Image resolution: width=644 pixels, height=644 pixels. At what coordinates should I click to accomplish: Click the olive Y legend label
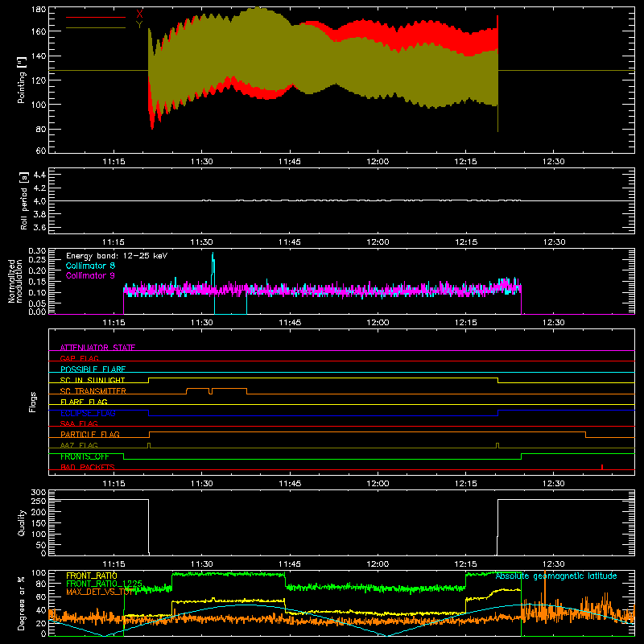139,25
